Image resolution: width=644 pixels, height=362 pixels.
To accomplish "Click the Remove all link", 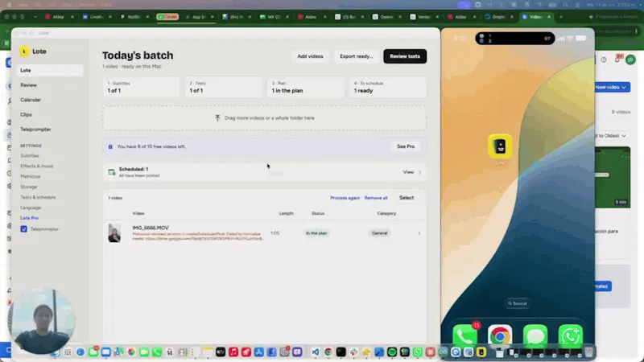I will point(376,198).
